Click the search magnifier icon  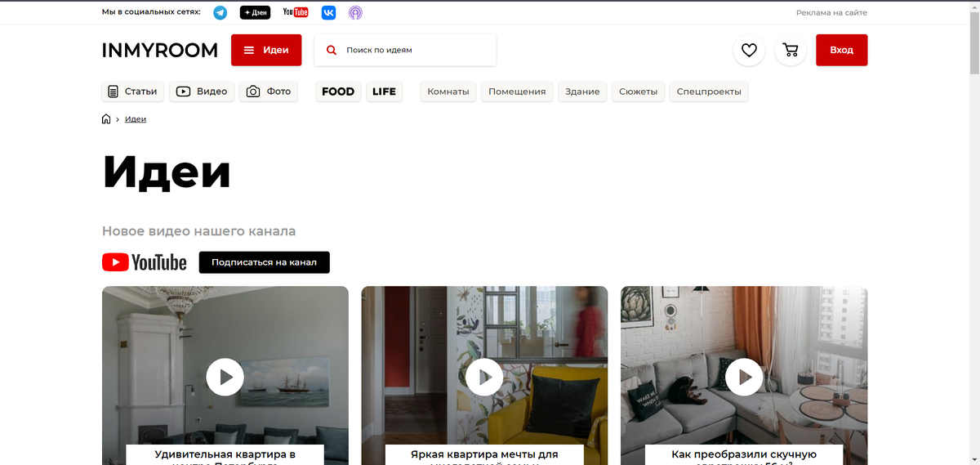tap(332, 50)
